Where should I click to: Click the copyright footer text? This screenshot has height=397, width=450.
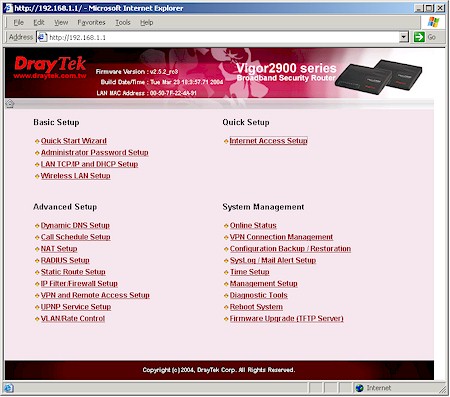pyautogui.click(x=219, y=370)
